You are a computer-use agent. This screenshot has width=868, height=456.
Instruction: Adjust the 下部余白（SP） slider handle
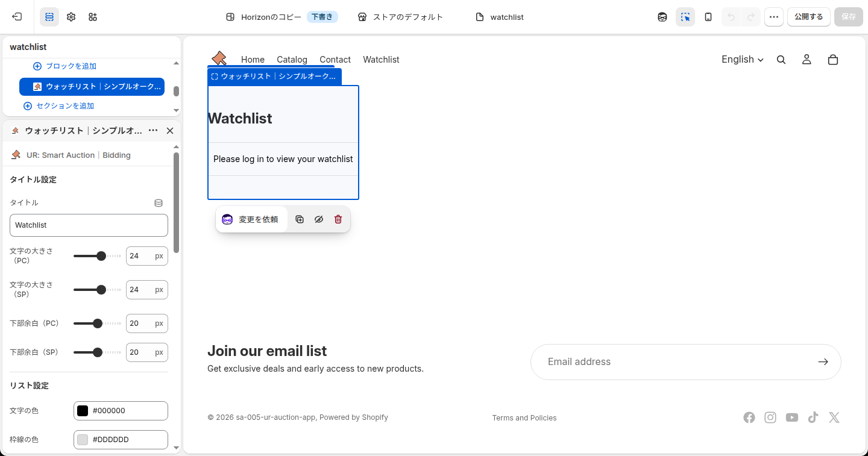(x=98, y=352)
